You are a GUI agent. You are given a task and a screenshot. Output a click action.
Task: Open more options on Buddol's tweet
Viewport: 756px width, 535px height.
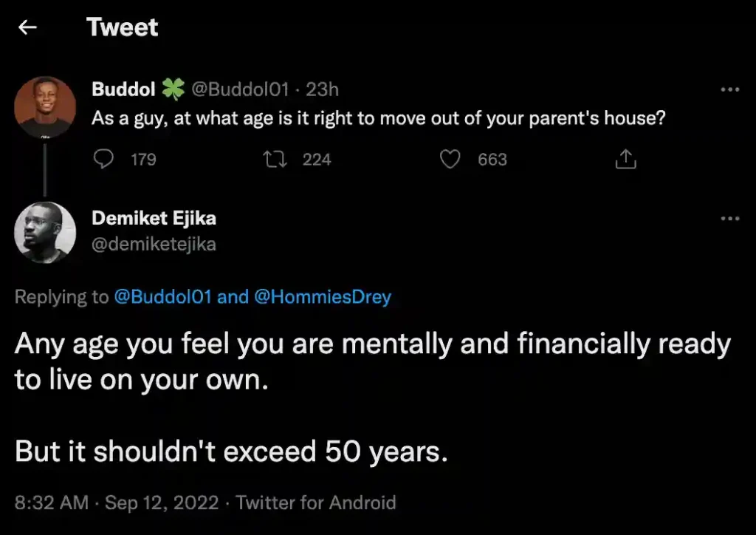[729, 90]
